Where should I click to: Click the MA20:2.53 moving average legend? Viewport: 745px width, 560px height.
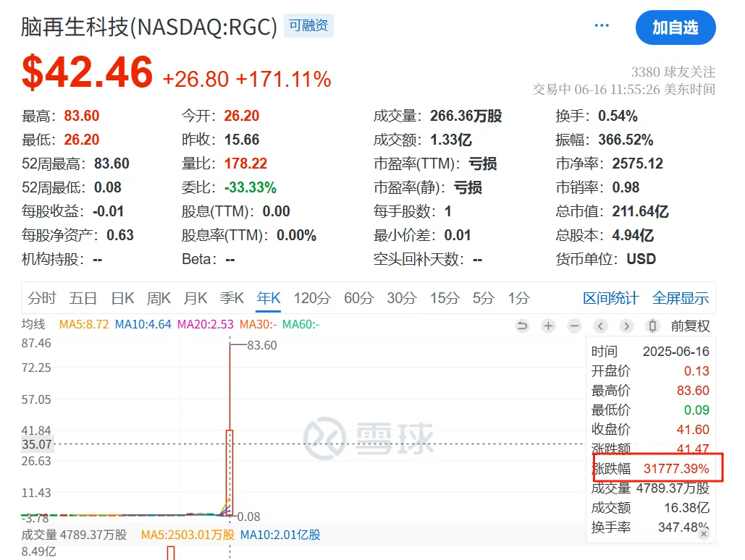[x=206, y=324]
